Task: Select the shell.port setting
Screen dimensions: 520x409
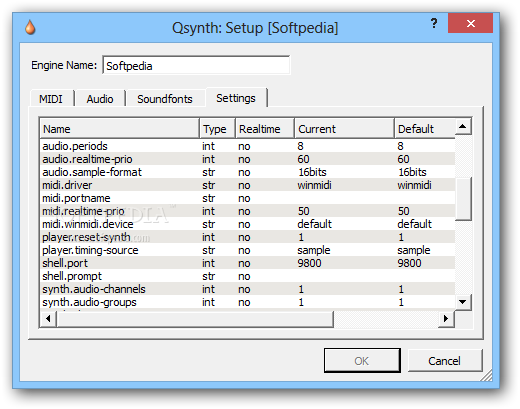Action: (x=247, y=263)
